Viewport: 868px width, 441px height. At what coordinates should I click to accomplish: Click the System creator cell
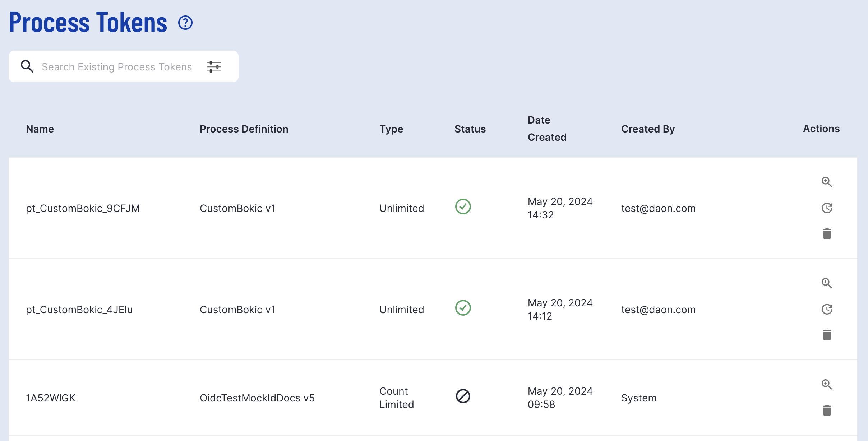coord(639,398)
